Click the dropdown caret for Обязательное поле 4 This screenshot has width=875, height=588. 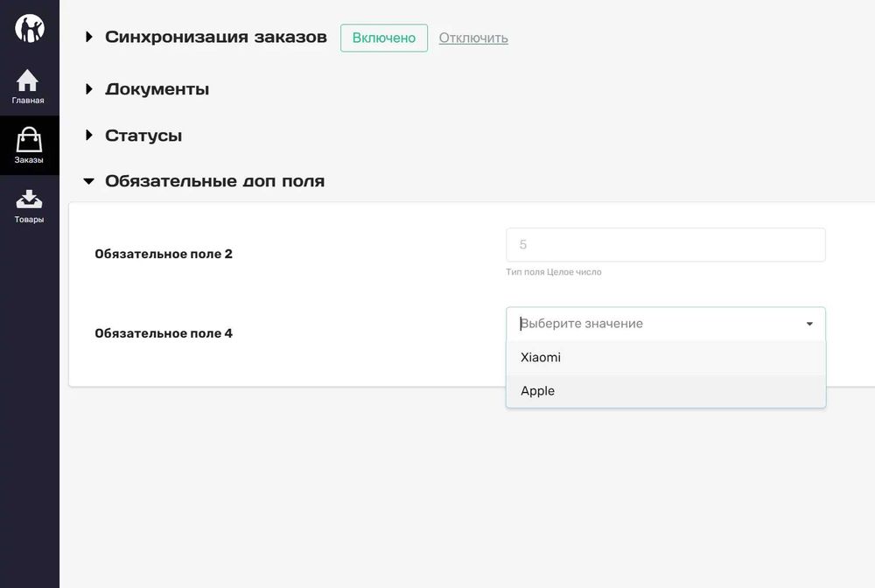coord(809,324)
